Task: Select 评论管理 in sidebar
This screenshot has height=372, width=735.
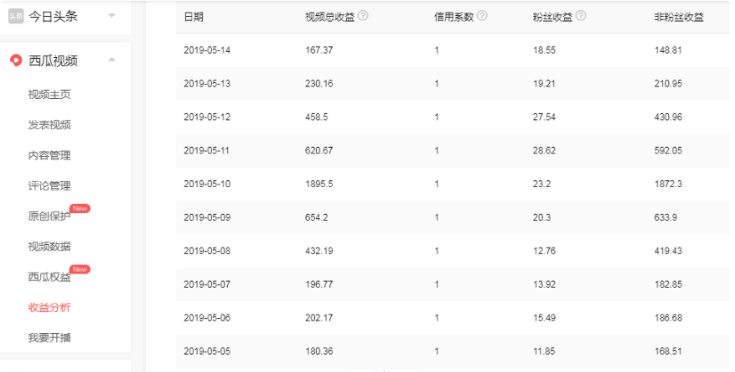Action: (49, 186)
